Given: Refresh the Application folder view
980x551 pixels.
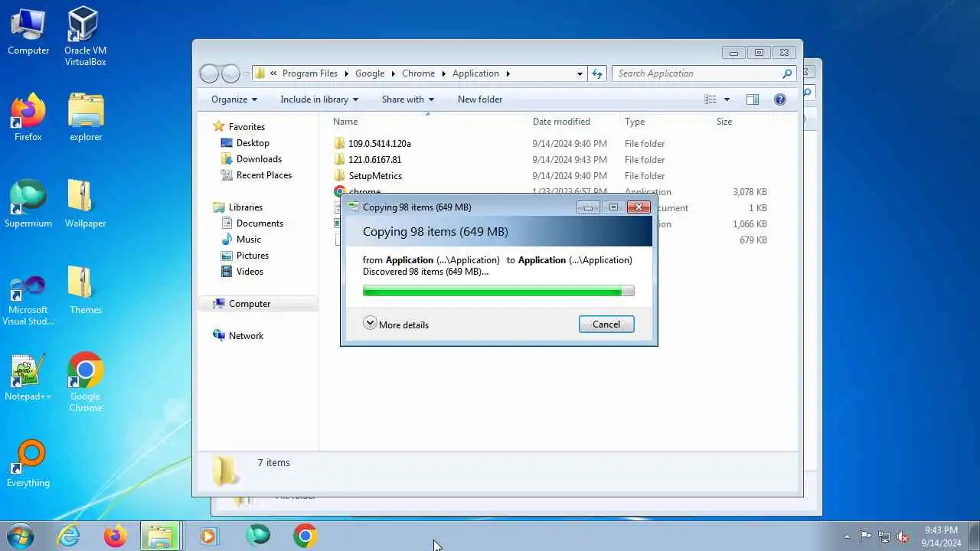Looking at the screenshot, I should (598, 73).
